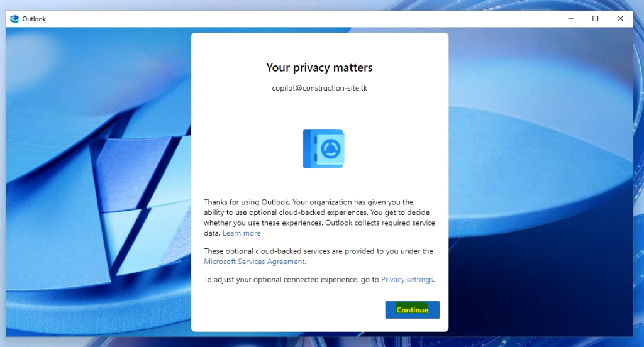
Task: Click the Outlook app icon in title bar
Action: [x=14, y=19]
